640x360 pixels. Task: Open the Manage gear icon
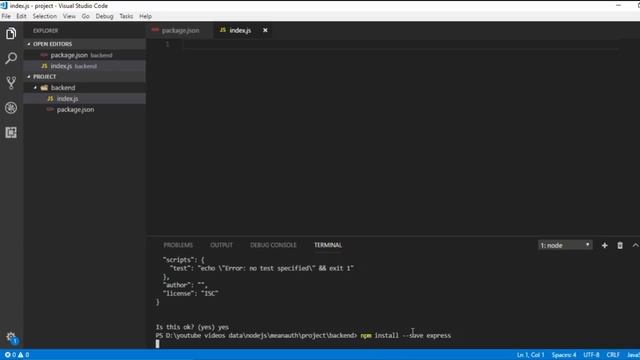tap(11, 337)
